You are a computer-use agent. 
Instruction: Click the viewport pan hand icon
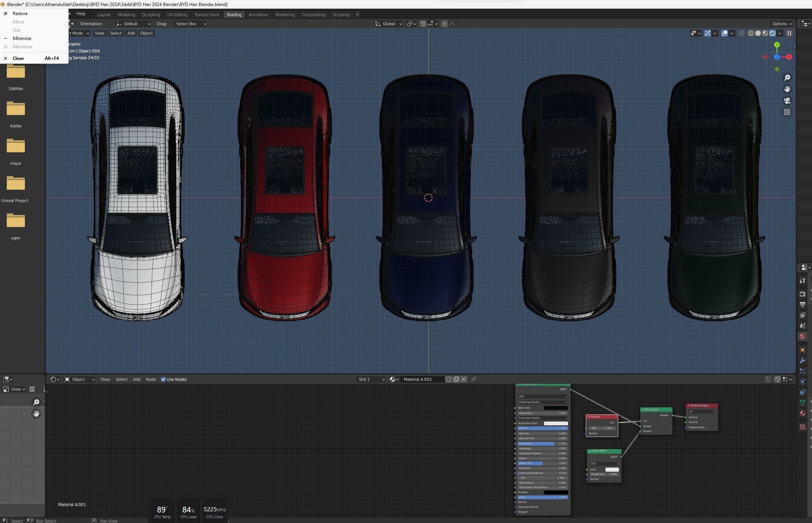pos(787,89)
